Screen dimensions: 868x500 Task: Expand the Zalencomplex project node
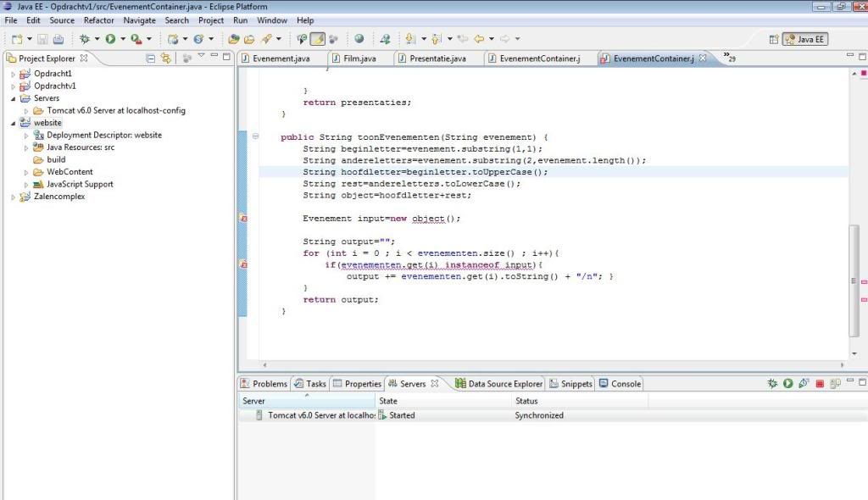14,197
